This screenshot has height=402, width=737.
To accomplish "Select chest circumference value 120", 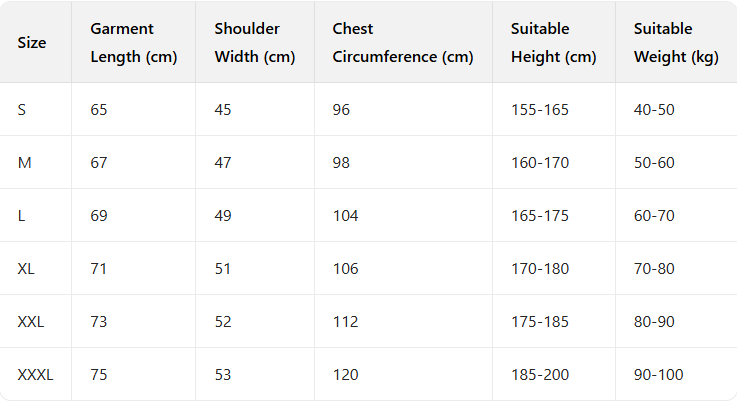I will [x=345, y=375].
